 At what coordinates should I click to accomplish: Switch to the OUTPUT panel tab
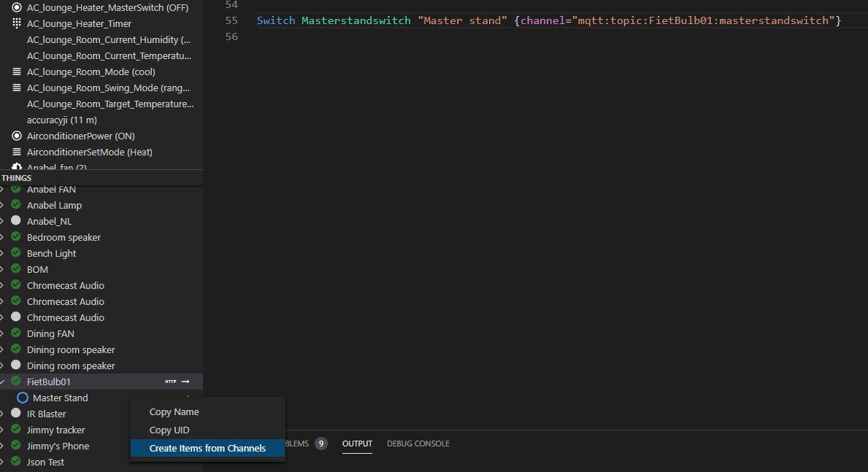357,444
